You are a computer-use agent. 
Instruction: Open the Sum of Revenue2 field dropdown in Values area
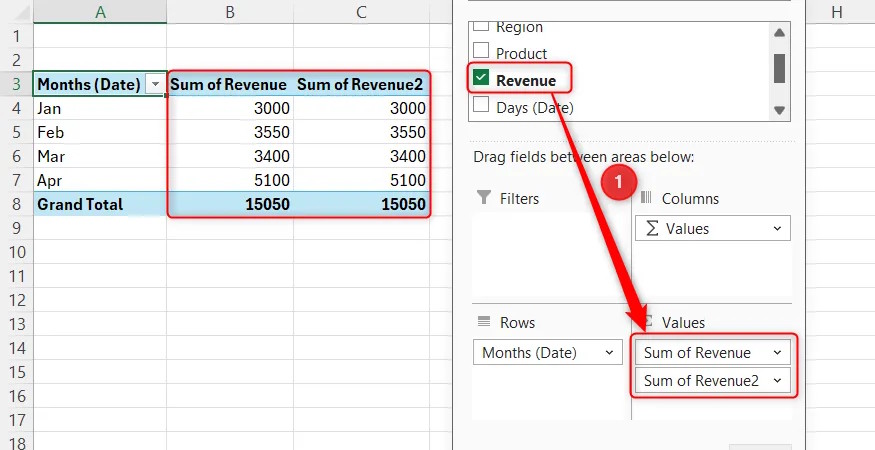pyautogui.click(x=778, y=380)
